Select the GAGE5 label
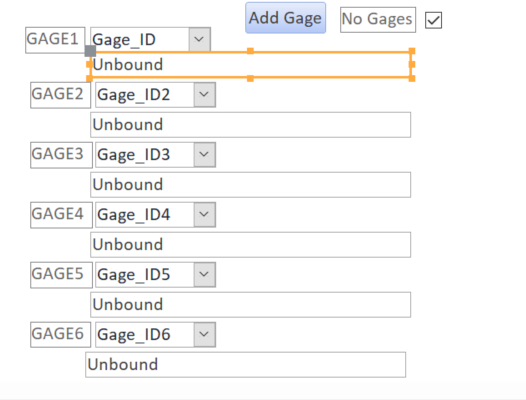The width and height of the screenshot is (526, 400). 61,275
